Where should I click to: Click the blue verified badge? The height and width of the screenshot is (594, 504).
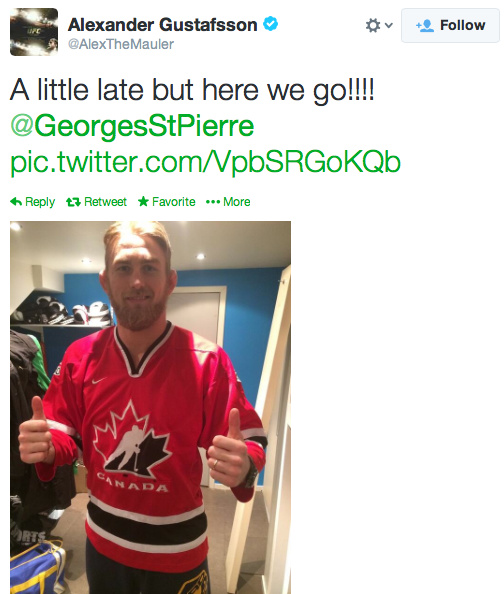point(271,24)
